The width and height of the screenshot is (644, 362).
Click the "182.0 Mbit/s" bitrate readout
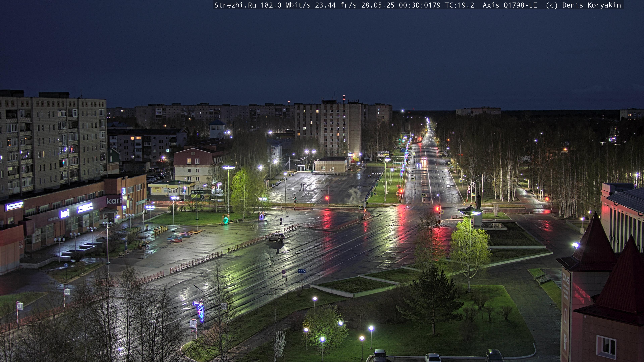(286, 5)
